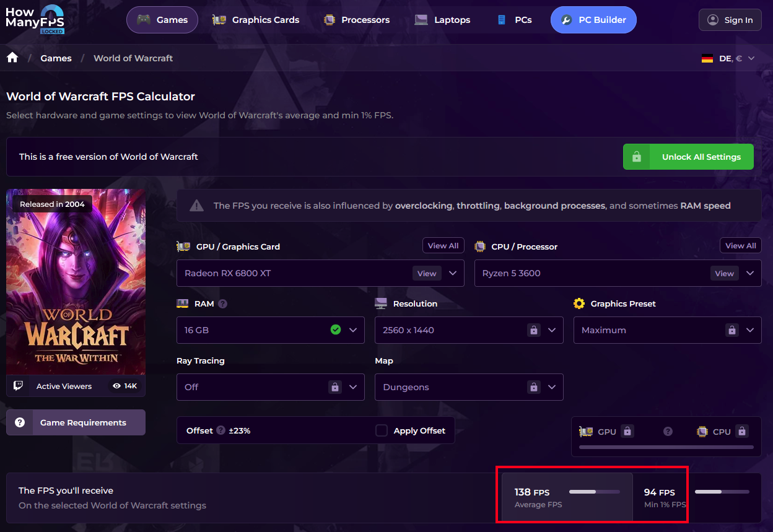Click the Twitch icon by Active Viewers
773x532 pixels.
click(x=19, y=386)
